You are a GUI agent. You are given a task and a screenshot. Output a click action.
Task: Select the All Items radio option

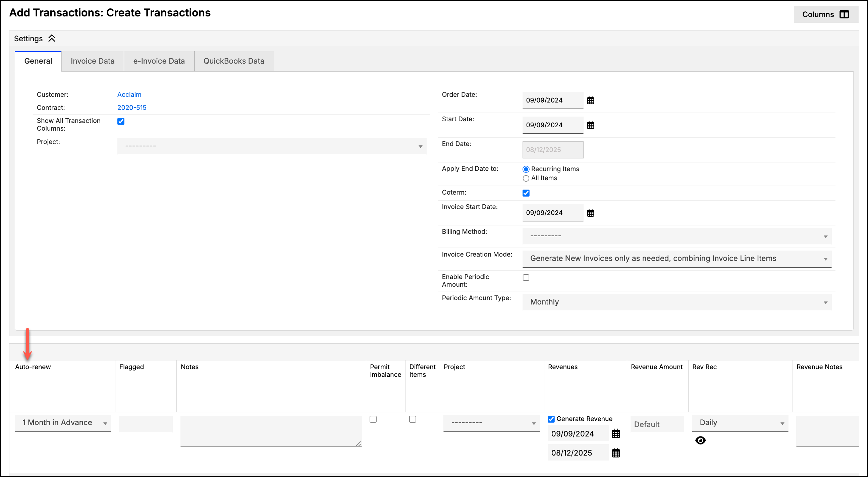pyautogui.click(x=526, y=179)
